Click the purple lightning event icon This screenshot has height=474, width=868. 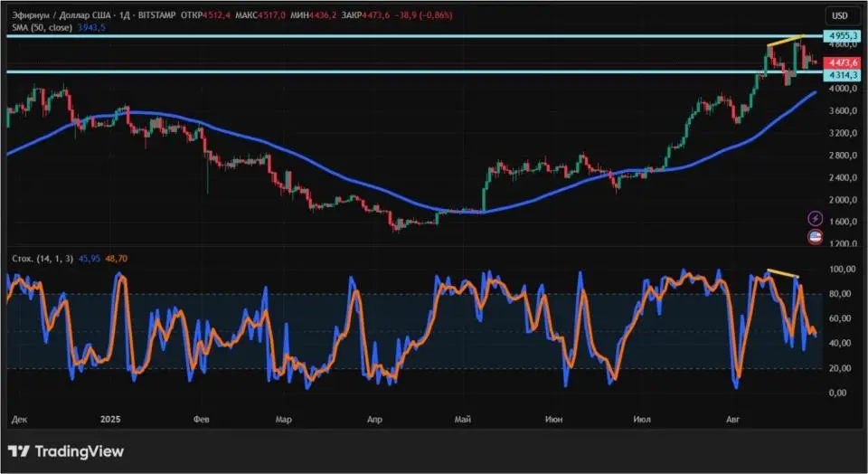click(x=815, y=219)
